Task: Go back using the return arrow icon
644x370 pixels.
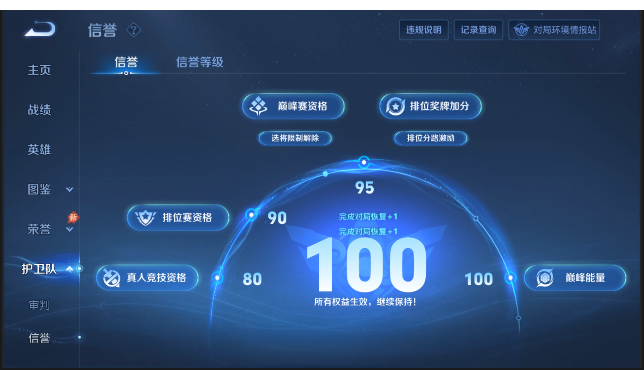Action: (40, 29)
